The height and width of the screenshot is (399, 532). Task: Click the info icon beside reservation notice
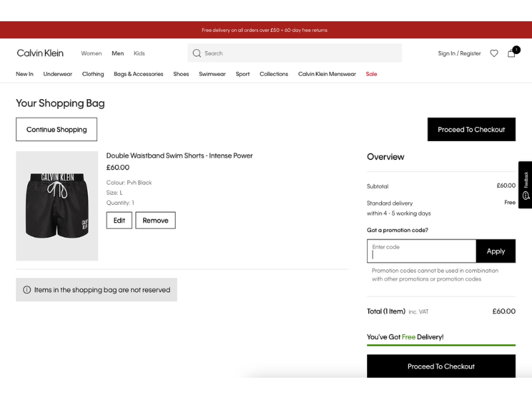27,290
